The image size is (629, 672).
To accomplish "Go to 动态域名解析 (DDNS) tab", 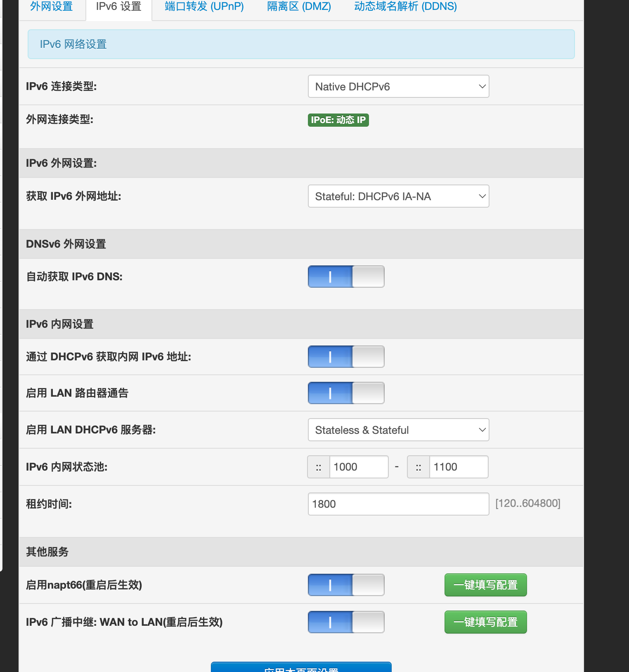I will pos(405,7).
